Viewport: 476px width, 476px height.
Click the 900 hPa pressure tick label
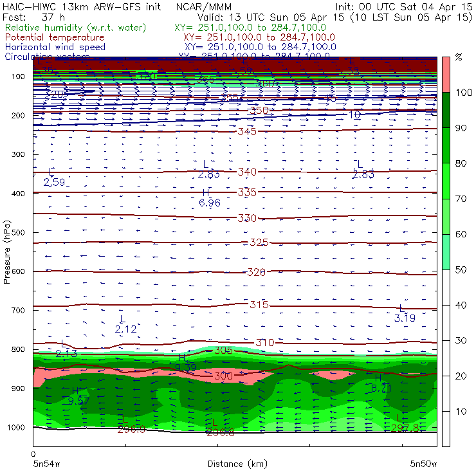pyautogui.click(x=18, y=389)
